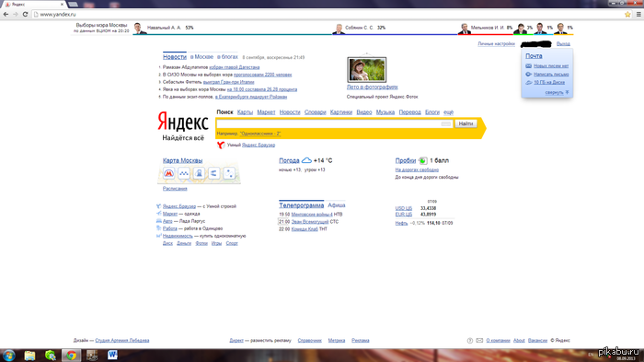Click the zigzag panorama icon under Карта Москвы

(184, 173)
